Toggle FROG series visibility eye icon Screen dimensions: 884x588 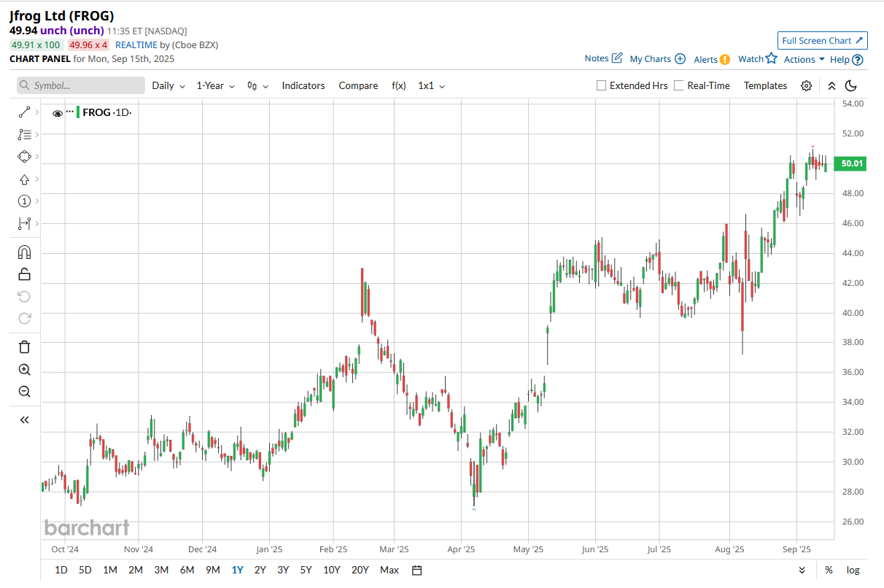58,113
